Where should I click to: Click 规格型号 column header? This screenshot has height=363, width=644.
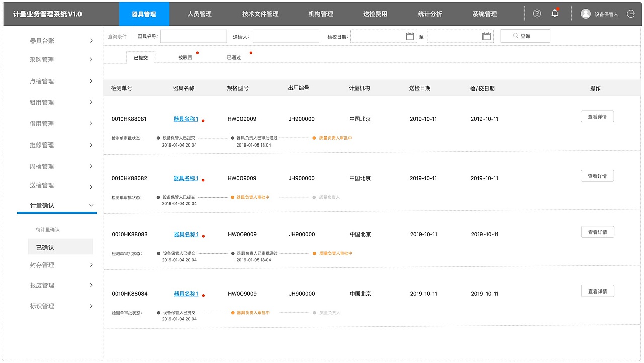tap(237, 88)
